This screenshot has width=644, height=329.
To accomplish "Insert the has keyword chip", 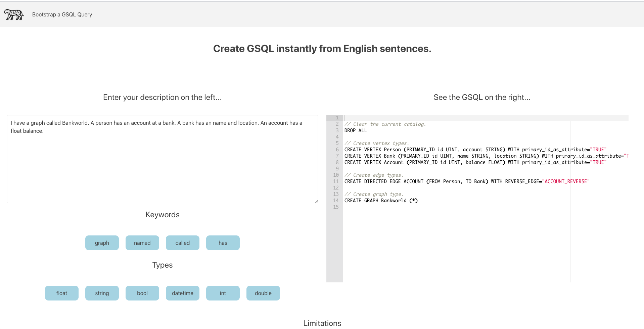I will pyautogui.click(x=223, y=243).
